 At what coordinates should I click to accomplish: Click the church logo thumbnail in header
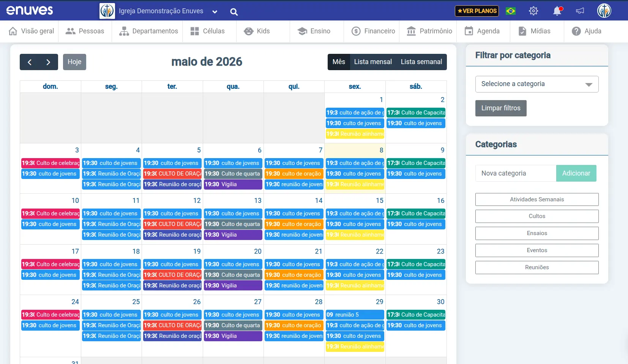click(x=107, y=11)
